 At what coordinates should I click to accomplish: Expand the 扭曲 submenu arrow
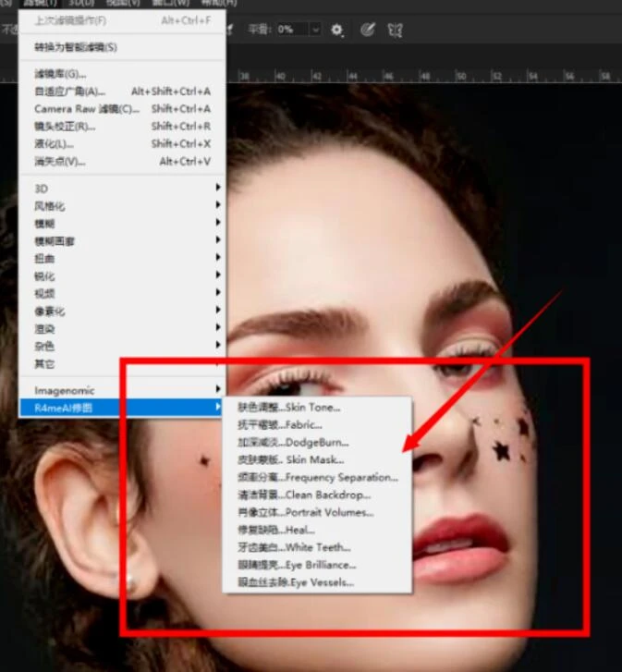click(218, 257)
